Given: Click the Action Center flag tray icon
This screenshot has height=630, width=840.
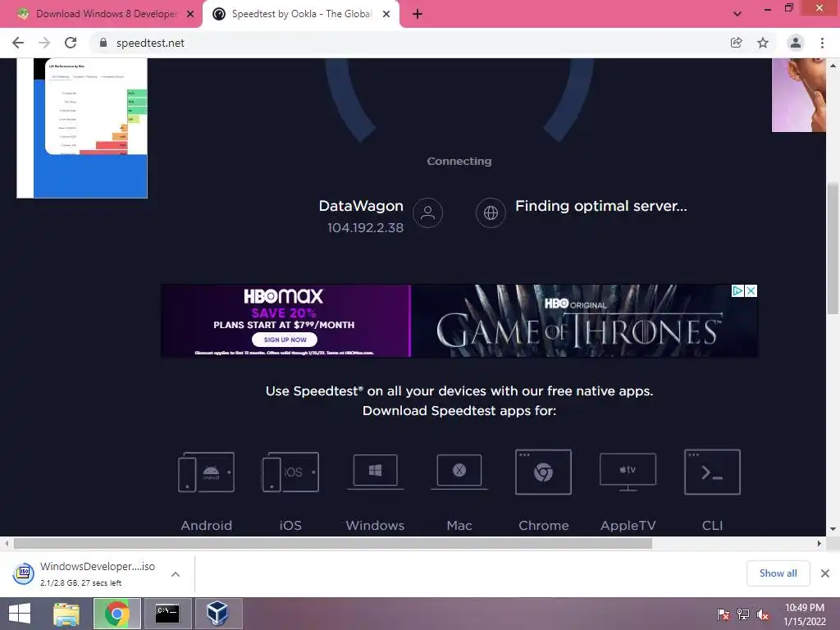Looking at the screenshot, I should [723, 614].
